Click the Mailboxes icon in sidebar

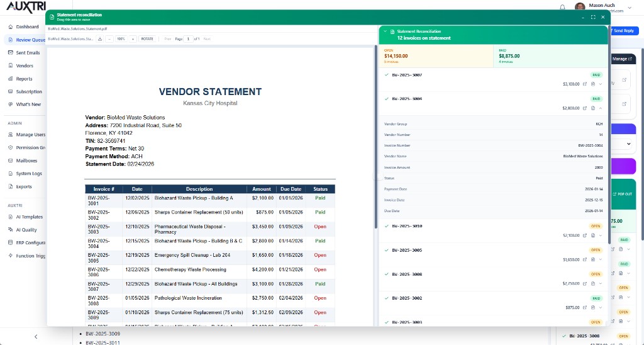point(11,161)
